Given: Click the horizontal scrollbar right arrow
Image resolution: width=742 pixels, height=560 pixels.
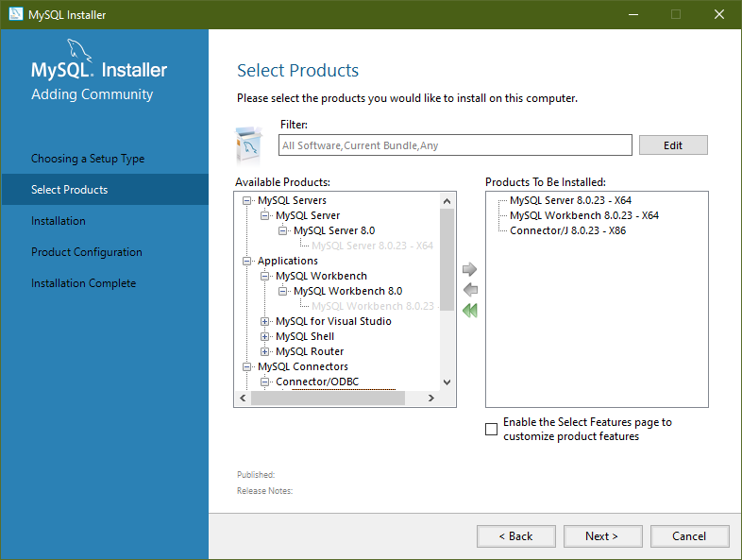Looking at the screenshot, I should pos(430,399).
